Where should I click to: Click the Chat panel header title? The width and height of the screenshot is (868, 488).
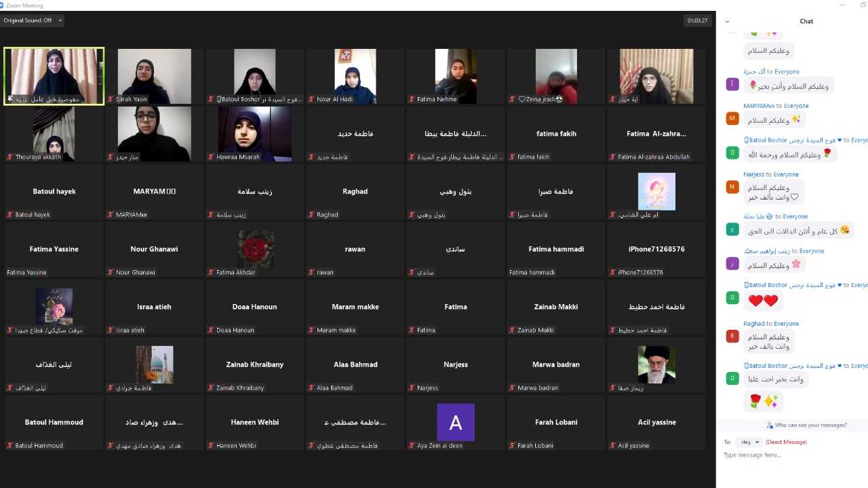click(806, 21)
